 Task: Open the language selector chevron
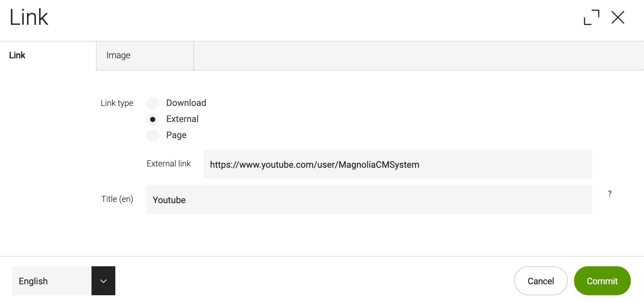103,281
